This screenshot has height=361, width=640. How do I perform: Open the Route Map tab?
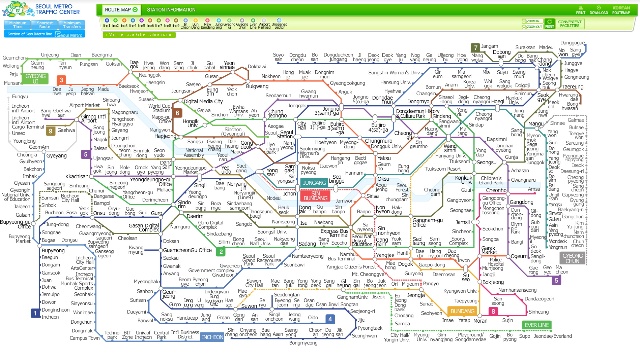point(121,9)
